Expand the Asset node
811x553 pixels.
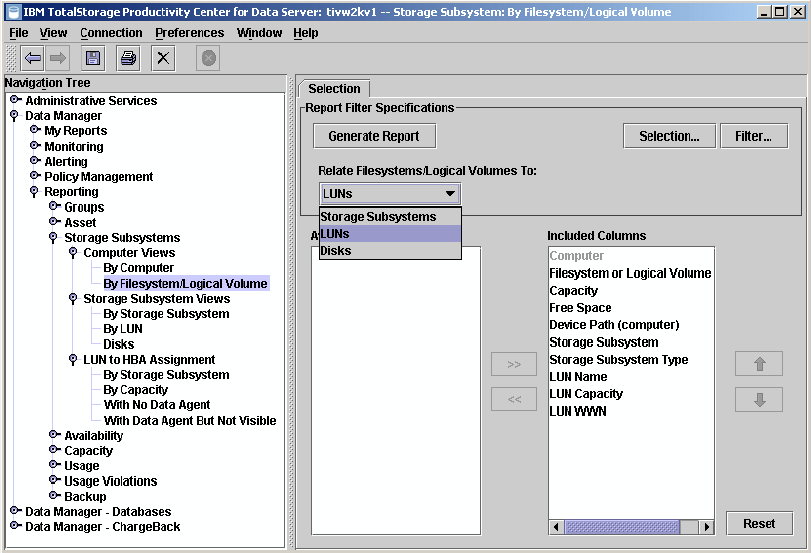pos(54,221)
